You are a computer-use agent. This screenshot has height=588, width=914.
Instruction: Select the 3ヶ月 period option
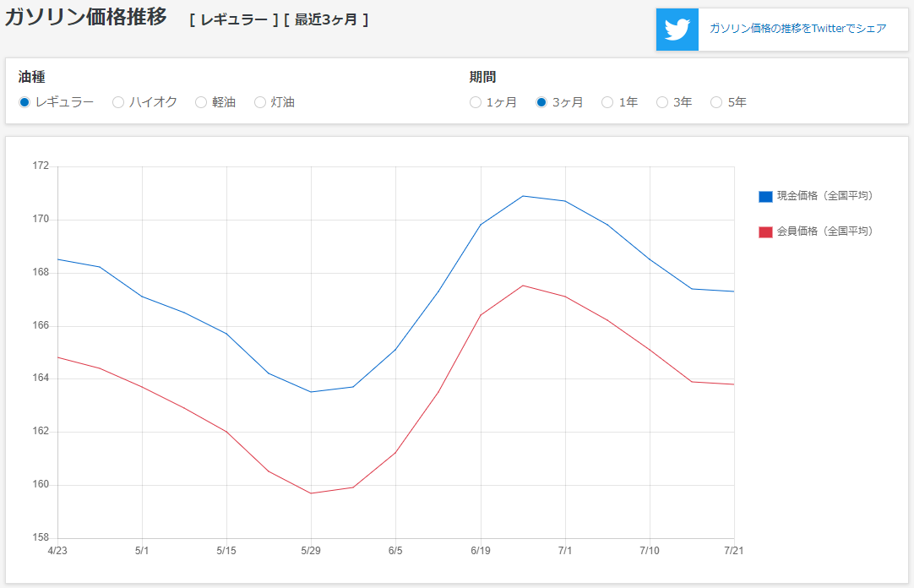[x=541, y=102]
